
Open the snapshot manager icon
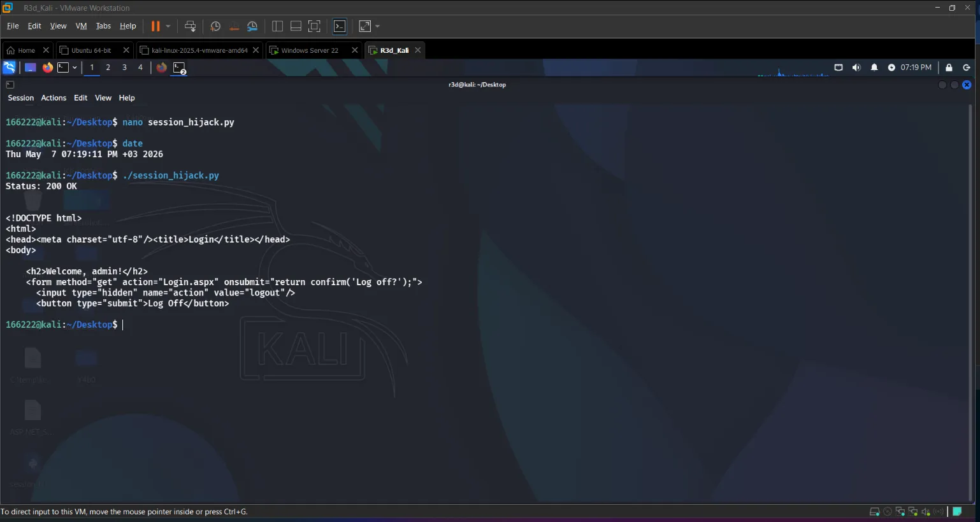pyautogui.click(x=252, y=26)
